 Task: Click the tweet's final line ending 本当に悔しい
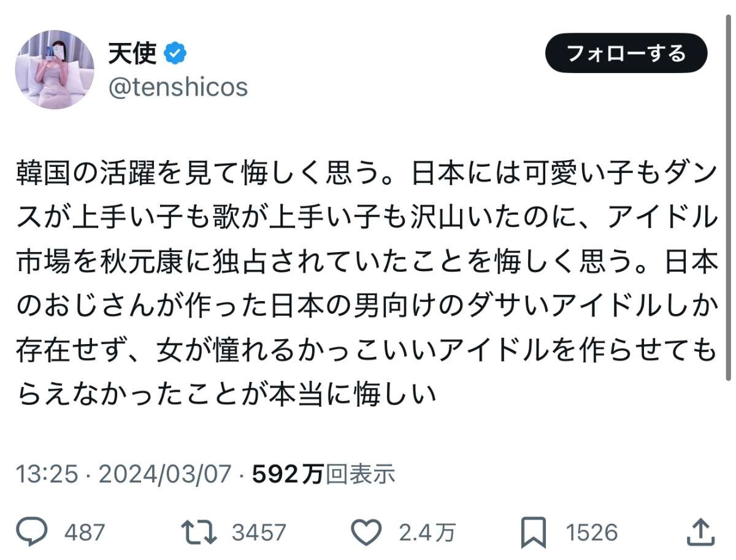[x=227, y=393]
